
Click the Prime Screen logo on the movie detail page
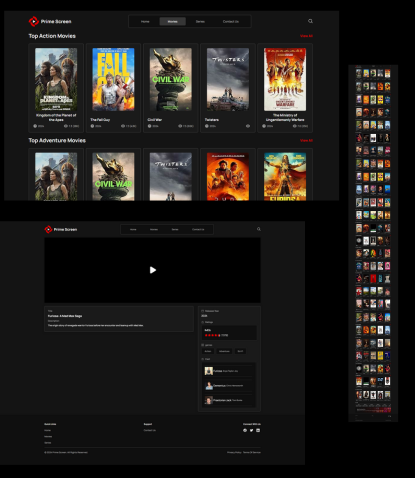(61, 229)
